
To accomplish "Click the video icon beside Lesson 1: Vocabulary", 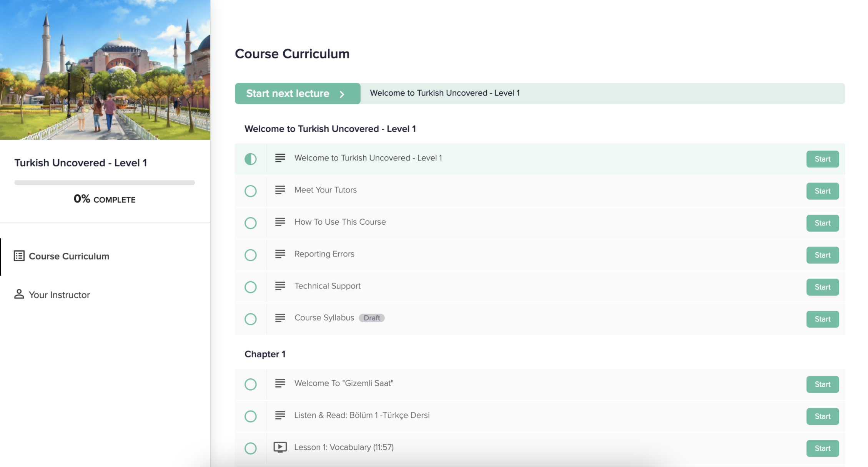I will click(x=280, y=447).
